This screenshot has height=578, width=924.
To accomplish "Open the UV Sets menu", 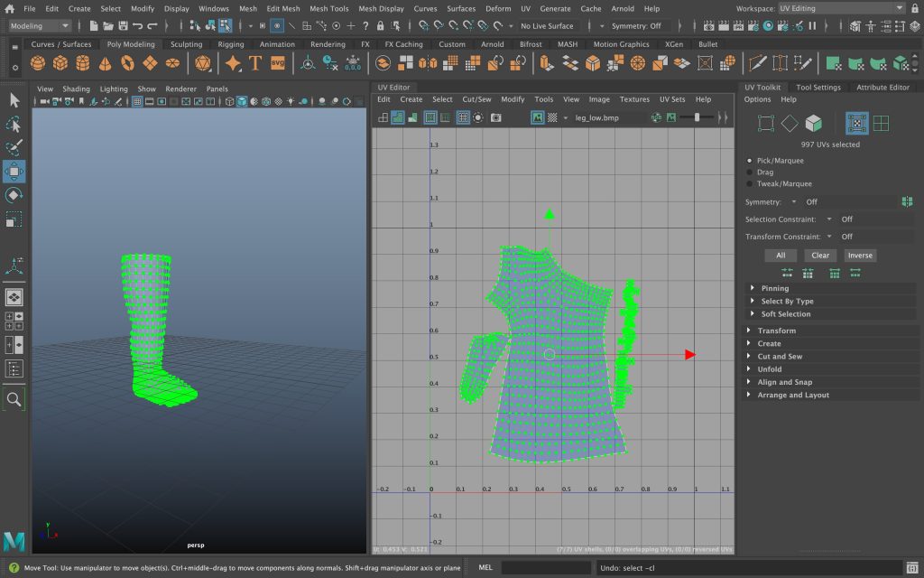I will (672, 99).
